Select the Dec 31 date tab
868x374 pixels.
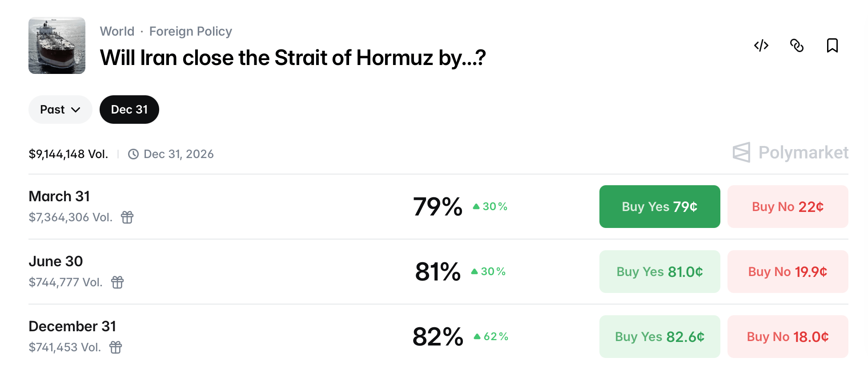[129, 110]
